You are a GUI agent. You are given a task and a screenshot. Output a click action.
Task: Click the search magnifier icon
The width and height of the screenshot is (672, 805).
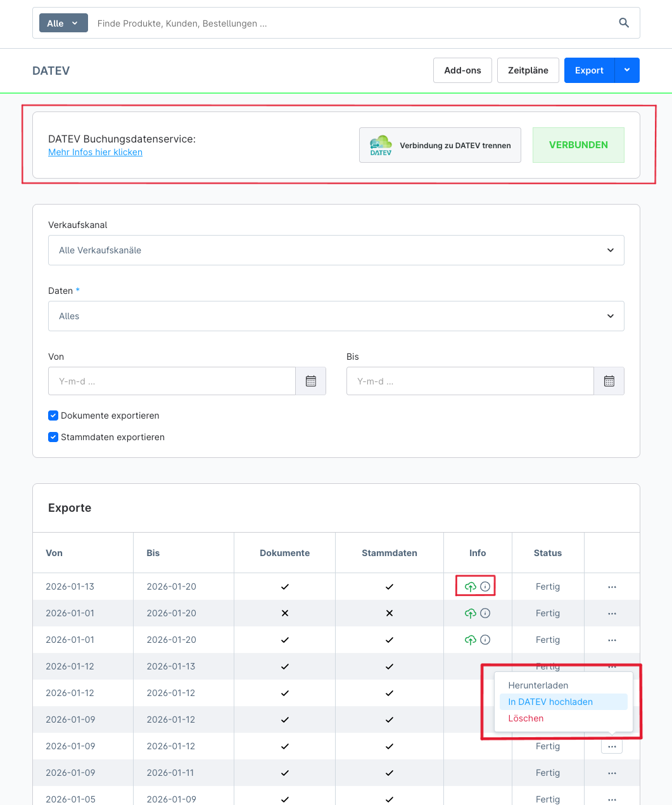click(x=624, y=23)
